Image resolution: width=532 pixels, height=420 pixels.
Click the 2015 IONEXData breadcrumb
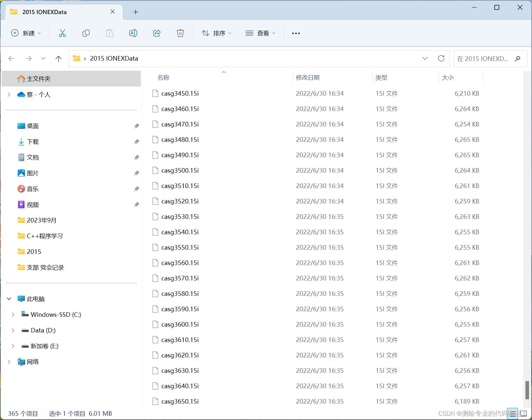(114, 58)
